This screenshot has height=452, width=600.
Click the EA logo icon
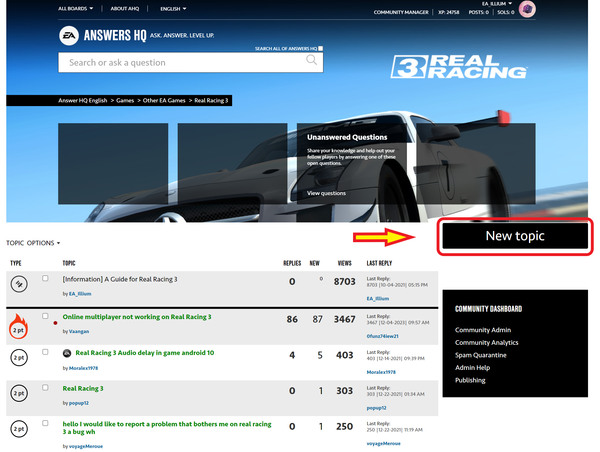[x=69, y=36]
